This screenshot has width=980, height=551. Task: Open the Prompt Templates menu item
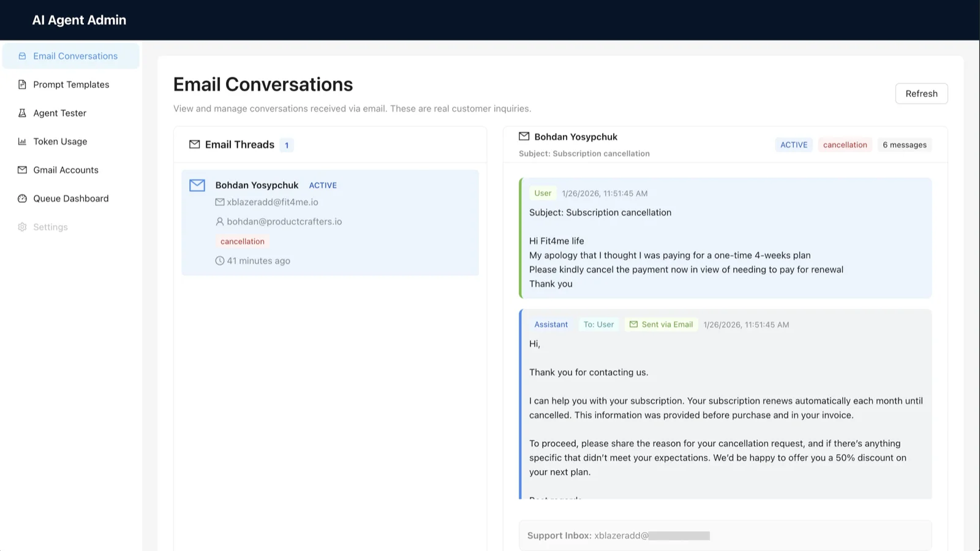point(71,85)
